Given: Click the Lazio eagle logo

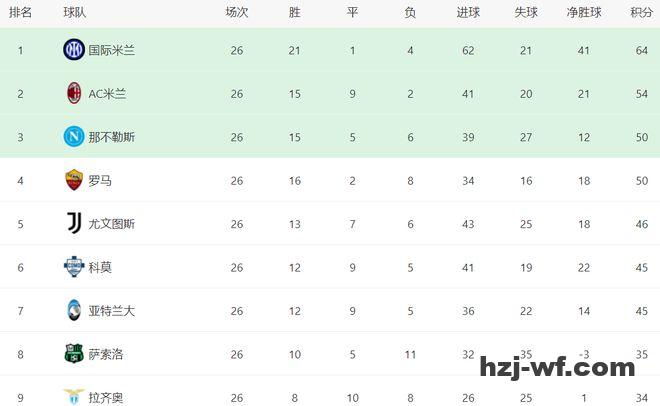Looking at the screenshot, I should [73, 397].
